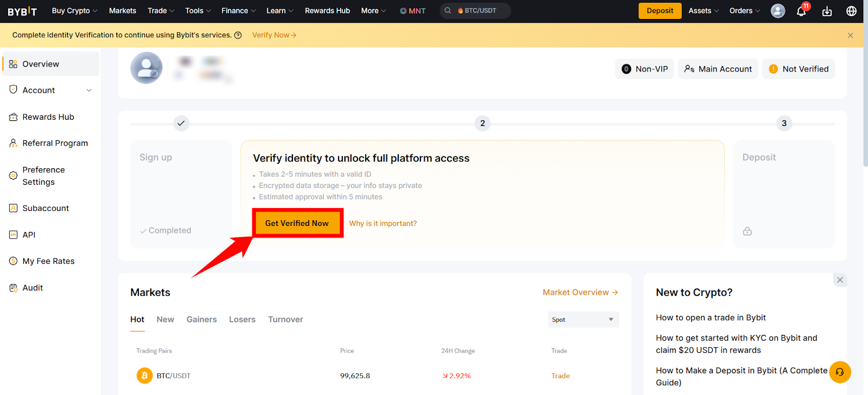
Task: Expand the Learn dropdown menu
Action: click(x=280, y=11)
